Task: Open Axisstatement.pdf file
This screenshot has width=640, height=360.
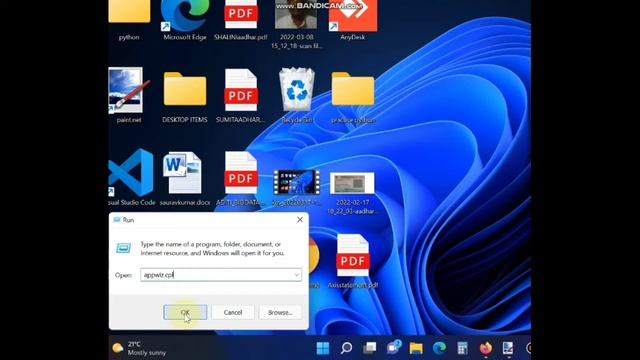Action: (x=353, y=261)
